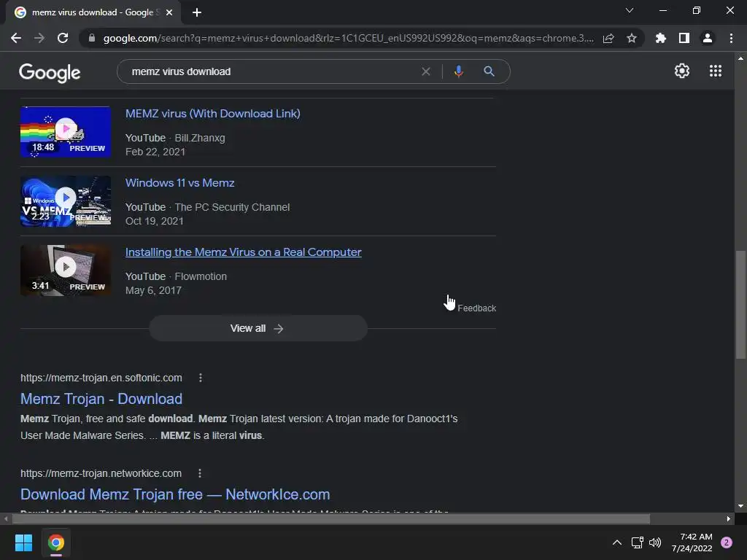Click the Chrome taskbar icon

(x=56, y=542)
